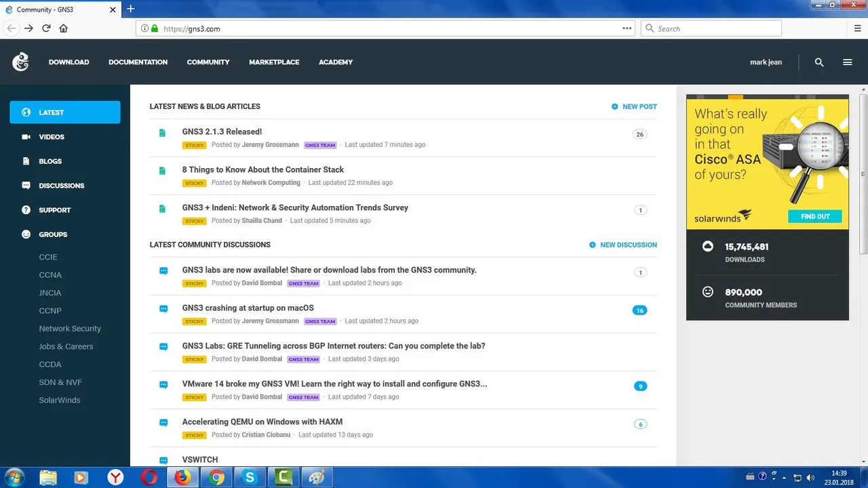The height and width of the screenshot is (488, 868).
Task: Open the Network Security group
Action: [70, 329]
